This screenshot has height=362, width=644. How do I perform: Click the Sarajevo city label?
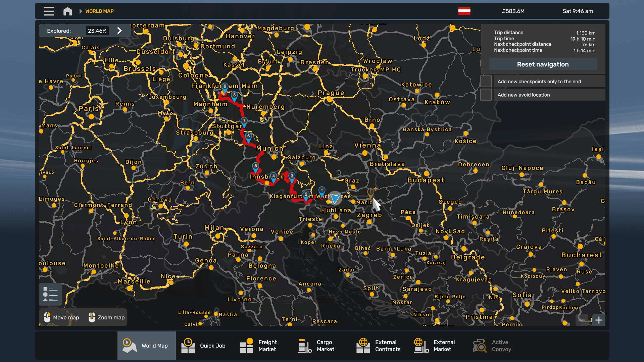(x=417, y=289)
